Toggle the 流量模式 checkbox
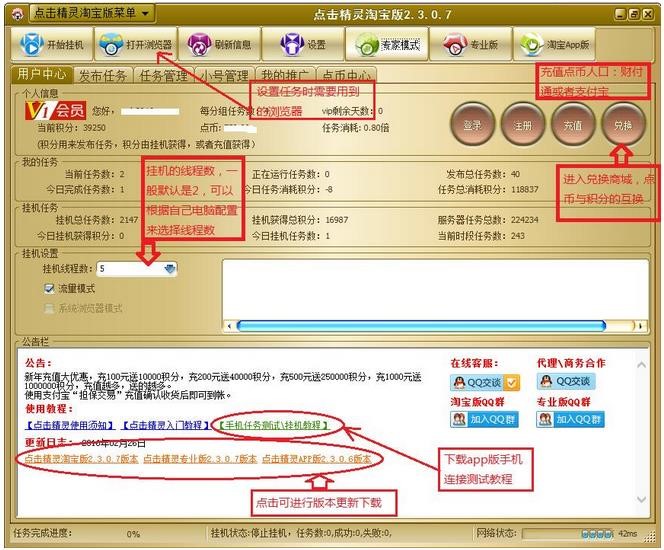 point(49,288)
